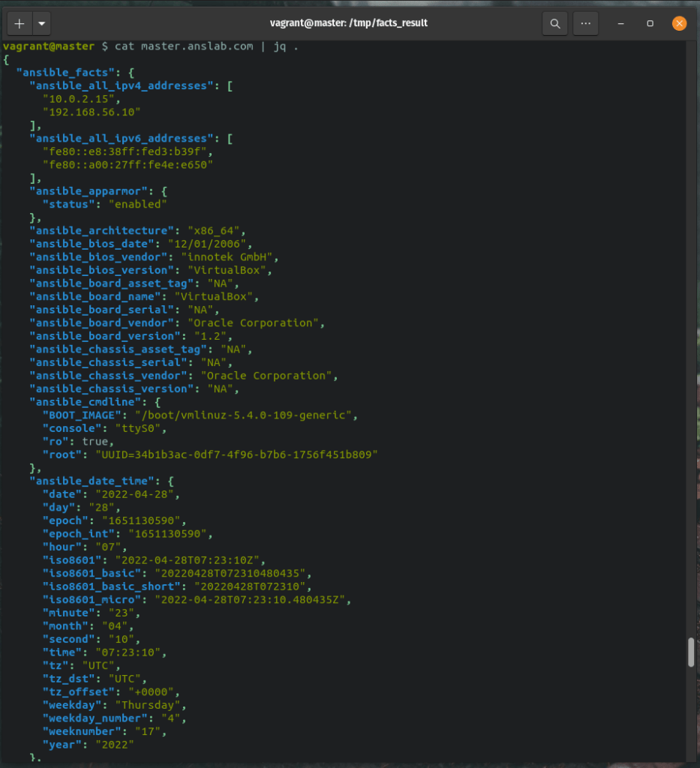The width and height of the screenshot is (700, 768).
Task: Click the "enabled" status value
Action: (137, 204)
